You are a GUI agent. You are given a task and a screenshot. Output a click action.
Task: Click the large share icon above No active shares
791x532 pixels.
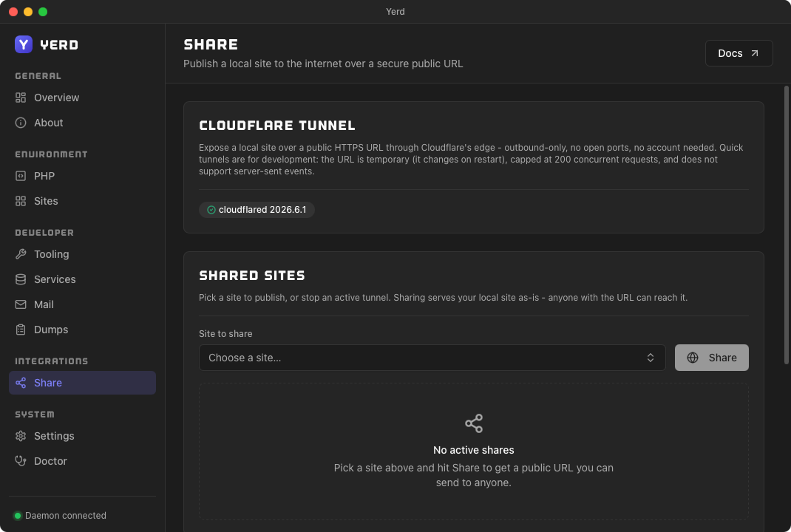click(x=474, y=423)
